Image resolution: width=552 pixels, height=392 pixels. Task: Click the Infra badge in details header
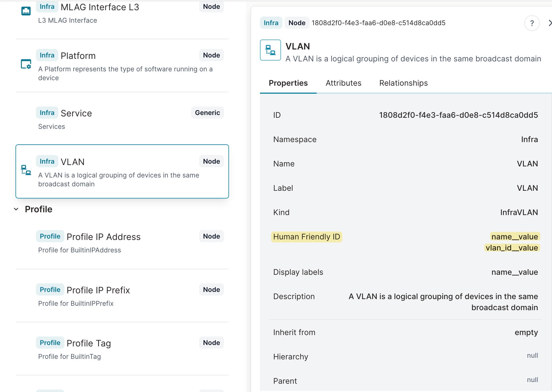coord(271,23)
